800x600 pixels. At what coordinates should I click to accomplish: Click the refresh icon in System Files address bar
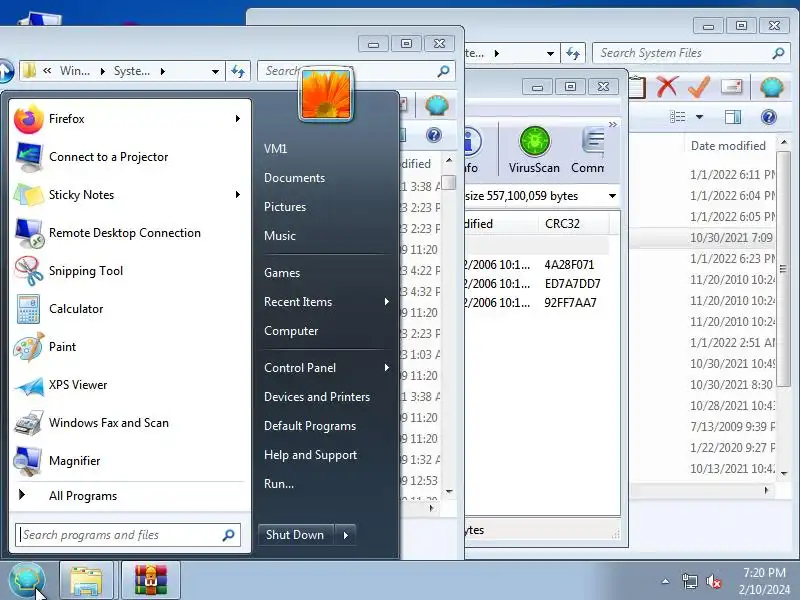(573, 53)
